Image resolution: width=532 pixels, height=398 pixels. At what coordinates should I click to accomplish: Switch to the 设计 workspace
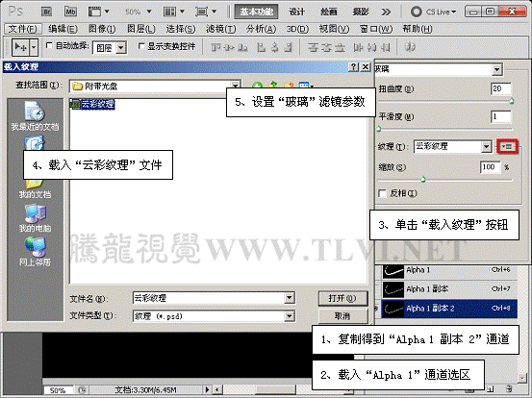click(x=297, y=12)
